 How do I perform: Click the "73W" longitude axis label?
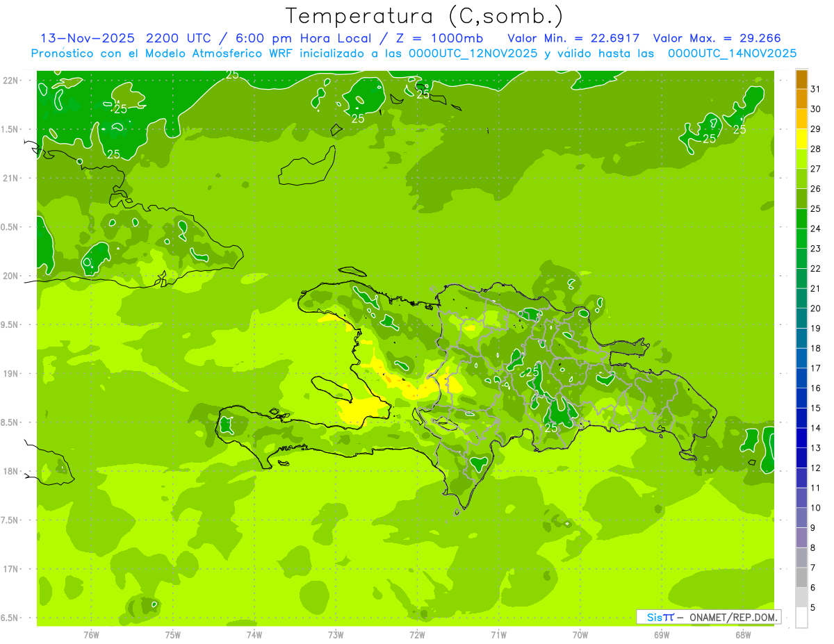coord(336,634)
